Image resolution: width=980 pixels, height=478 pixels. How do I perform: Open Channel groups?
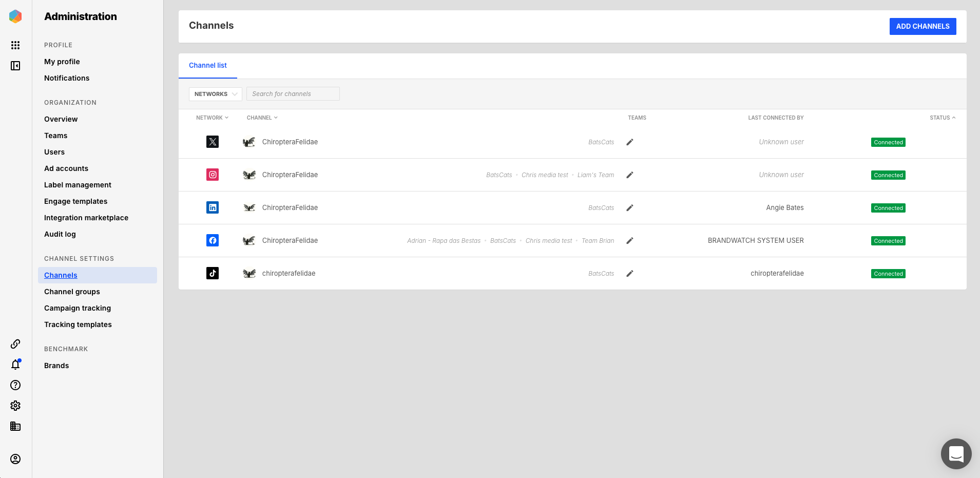[72, 292]
